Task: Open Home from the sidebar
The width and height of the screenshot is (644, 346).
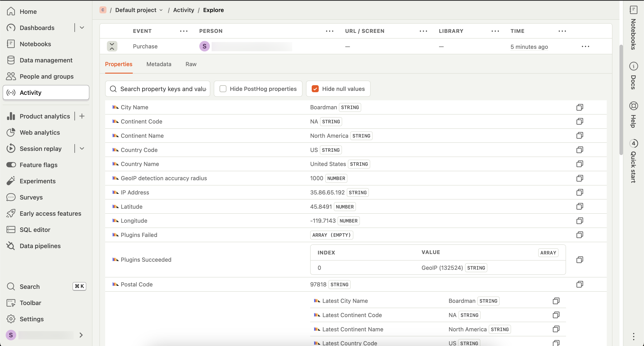Action: pyautogui.click(x=28, y=12)
